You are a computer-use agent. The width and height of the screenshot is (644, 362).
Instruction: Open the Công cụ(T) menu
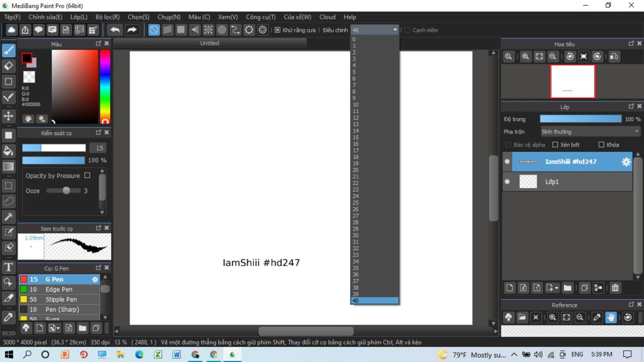coord(260,17)
